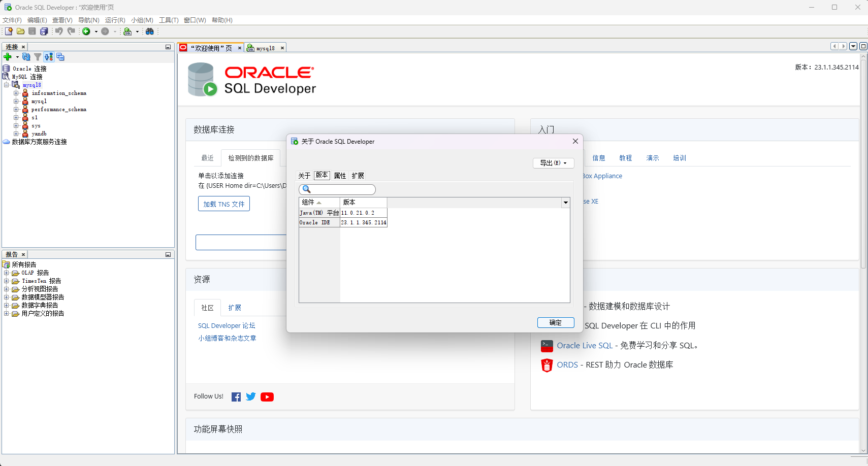This screenshot has height=466, width=868.
Task: Click the 确定 button
Action: click(x=556, y=322)
